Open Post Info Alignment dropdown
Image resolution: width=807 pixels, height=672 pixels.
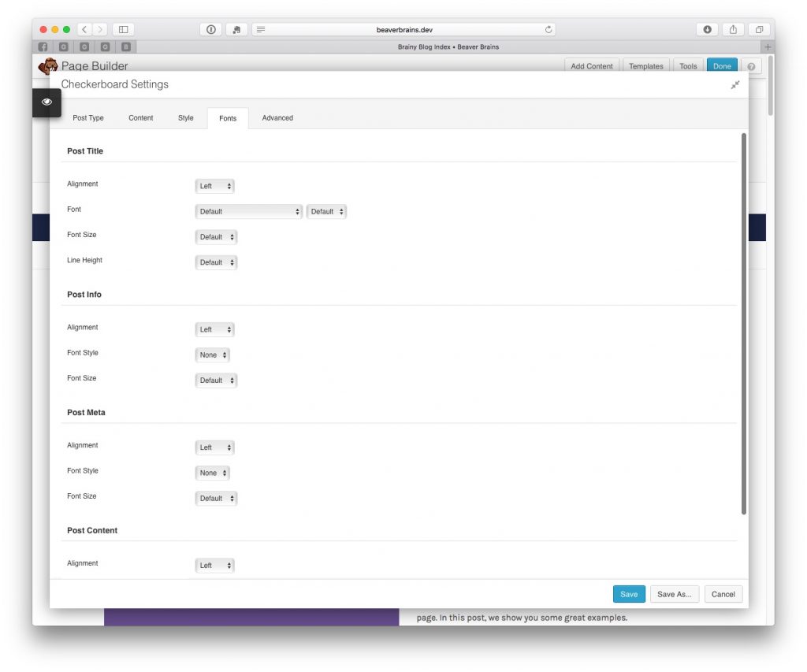point(214,329)
